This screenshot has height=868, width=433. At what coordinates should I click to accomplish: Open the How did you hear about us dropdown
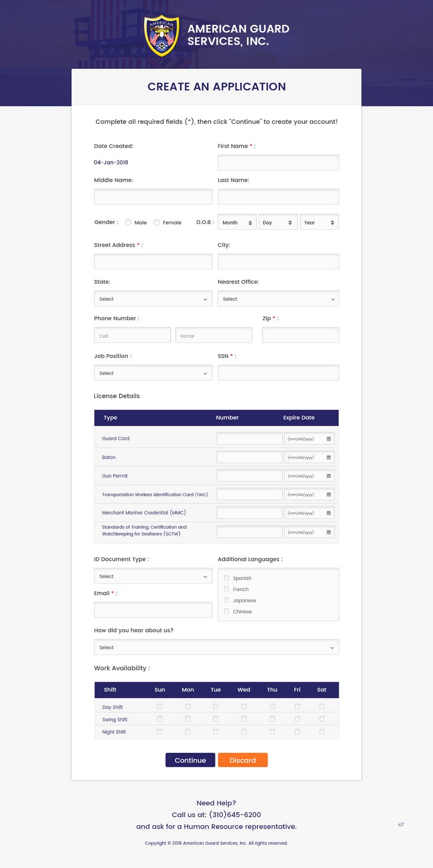coord(216,646)
